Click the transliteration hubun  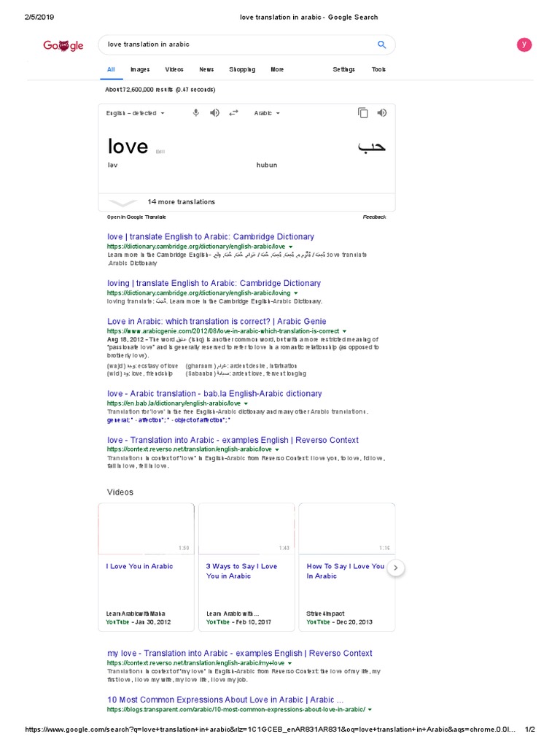(x=267, y=166)
